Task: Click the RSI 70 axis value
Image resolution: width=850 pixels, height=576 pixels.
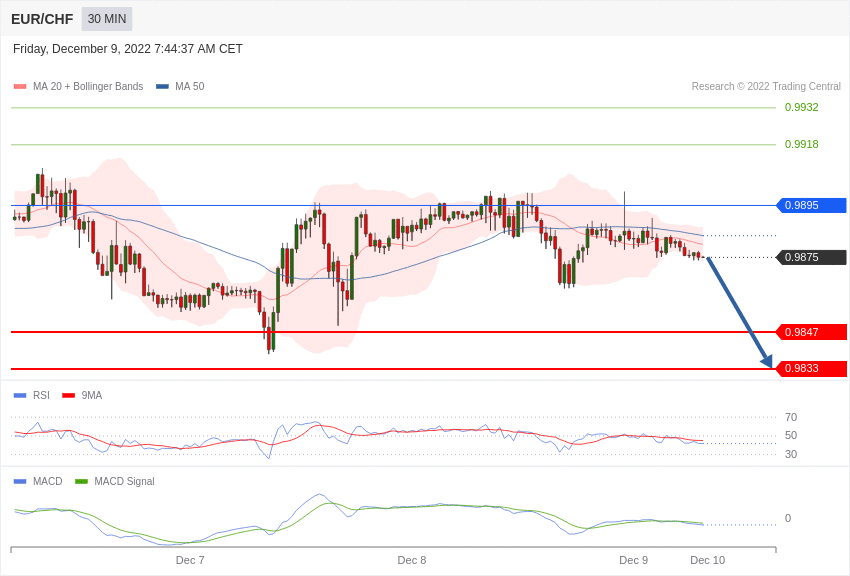Action: pyautogui.click(x=791, y=417)
